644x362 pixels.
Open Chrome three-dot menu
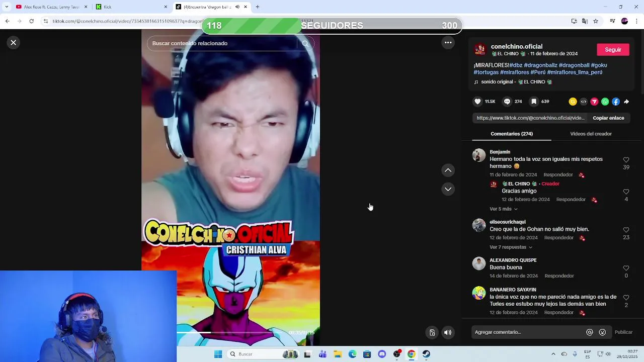[636, 21]
